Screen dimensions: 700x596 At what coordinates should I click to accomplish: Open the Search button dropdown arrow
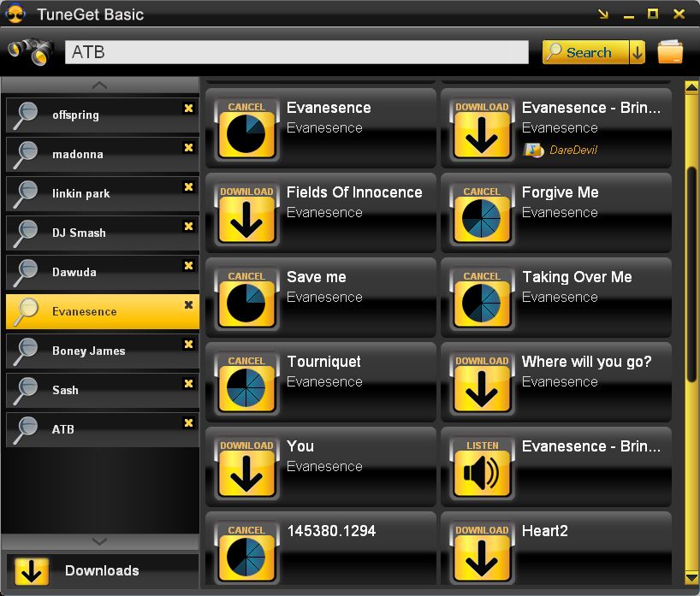[x=638, y=52]
